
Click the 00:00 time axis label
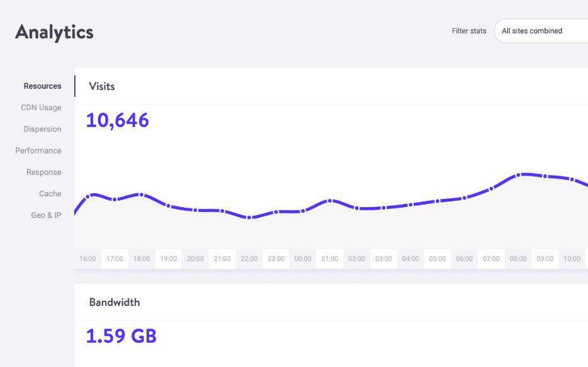303,259
